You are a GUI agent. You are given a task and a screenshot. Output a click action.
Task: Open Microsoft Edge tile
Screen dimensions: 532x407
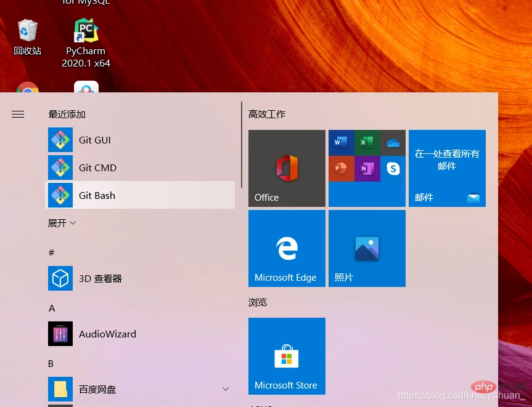[x=287, y=248]
